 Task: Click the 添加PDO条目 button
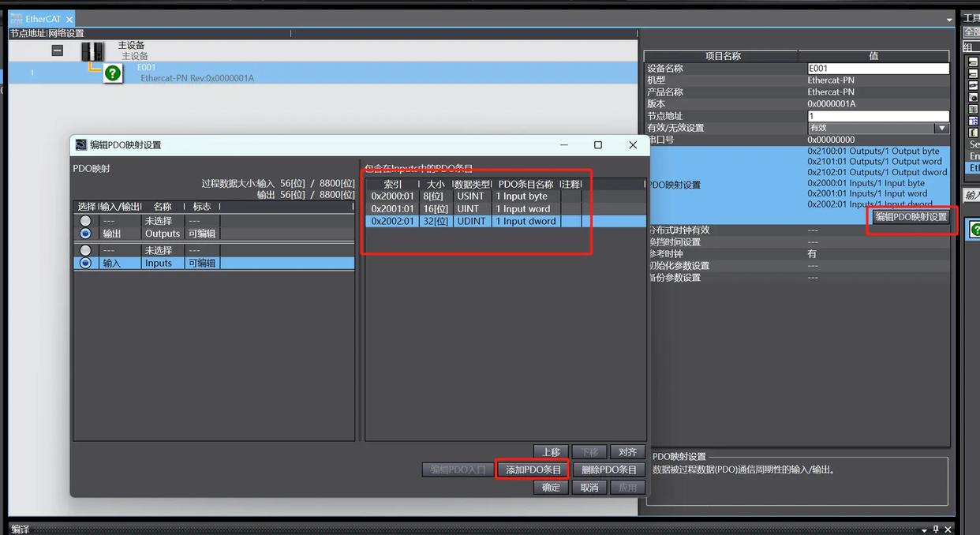[533, 470]
